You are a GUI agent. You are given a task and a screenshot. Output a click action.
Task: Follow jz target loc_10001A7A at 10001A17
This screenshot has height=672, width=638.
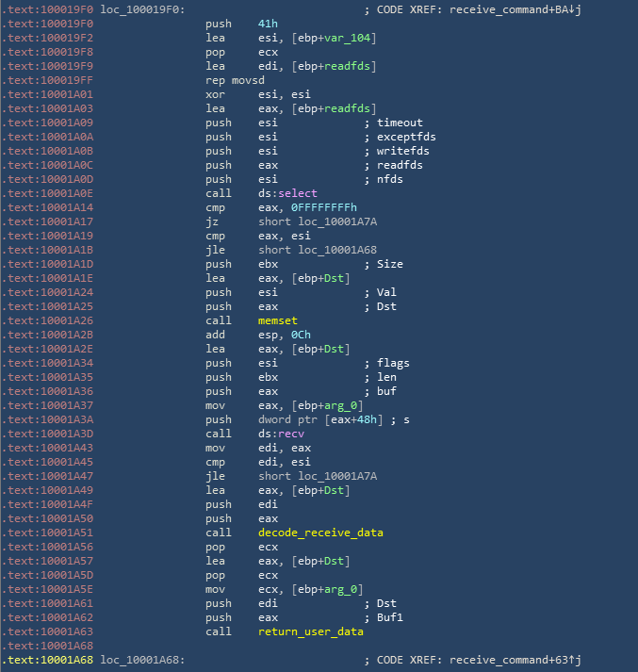[x=337, y=221]
